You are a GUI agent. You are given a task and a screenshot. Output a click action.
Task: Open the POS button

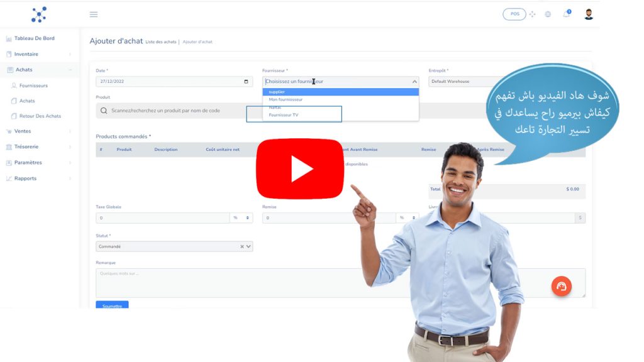click(514, 14)
